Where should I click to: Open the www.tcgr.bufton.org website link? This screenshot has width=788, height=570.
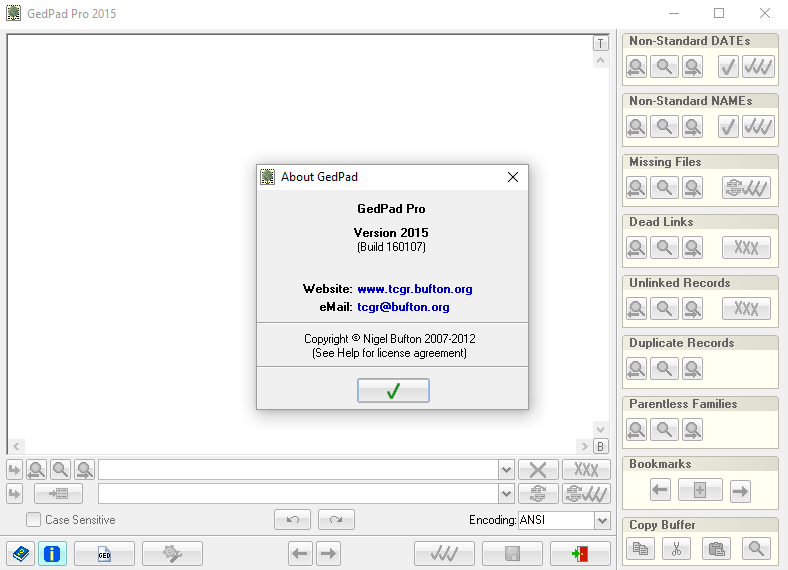[x=415, y=289]
